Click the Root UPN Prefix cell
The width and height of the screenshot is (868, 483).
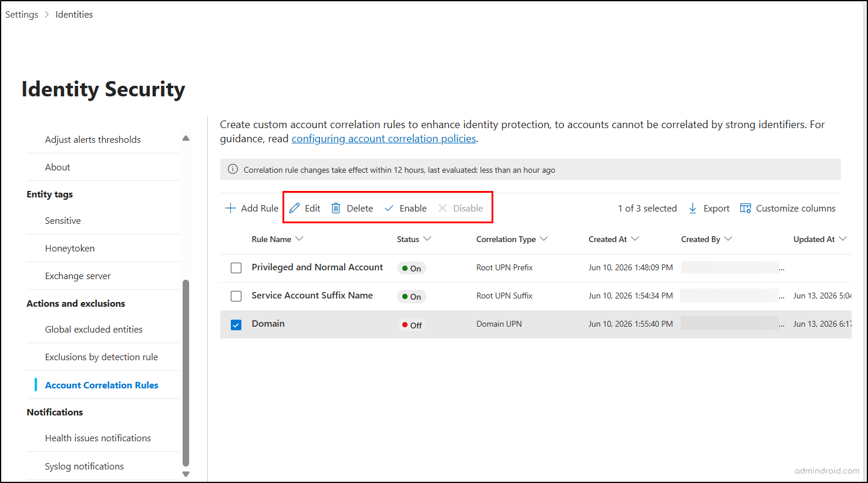(504, 267)
